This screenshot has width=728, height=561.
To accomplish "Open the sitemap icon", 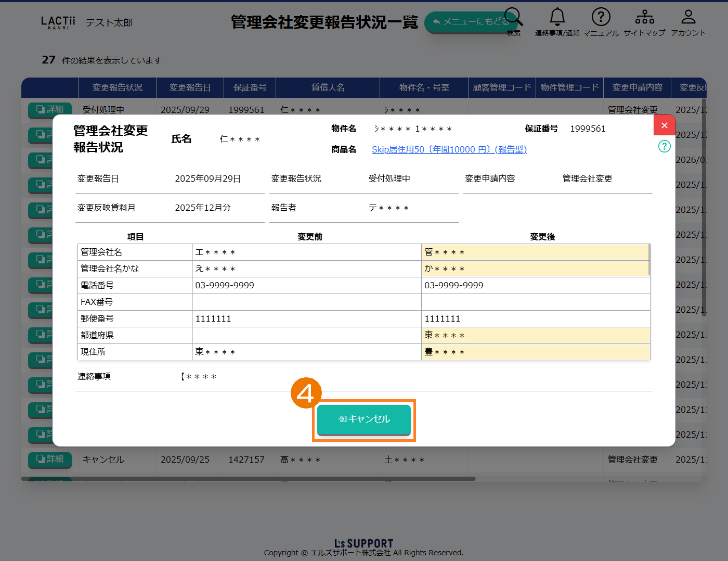I will [644, 18].
